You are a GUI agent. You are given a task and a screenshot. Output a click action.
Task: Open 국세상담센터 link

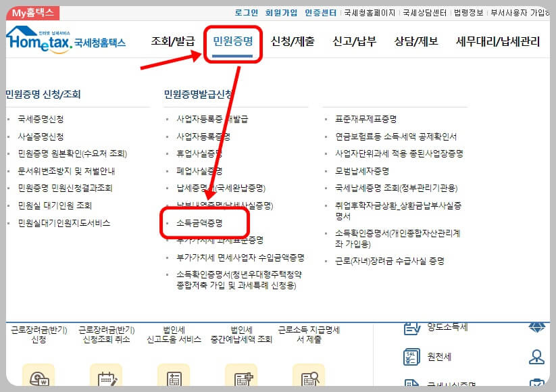(424, 13)
